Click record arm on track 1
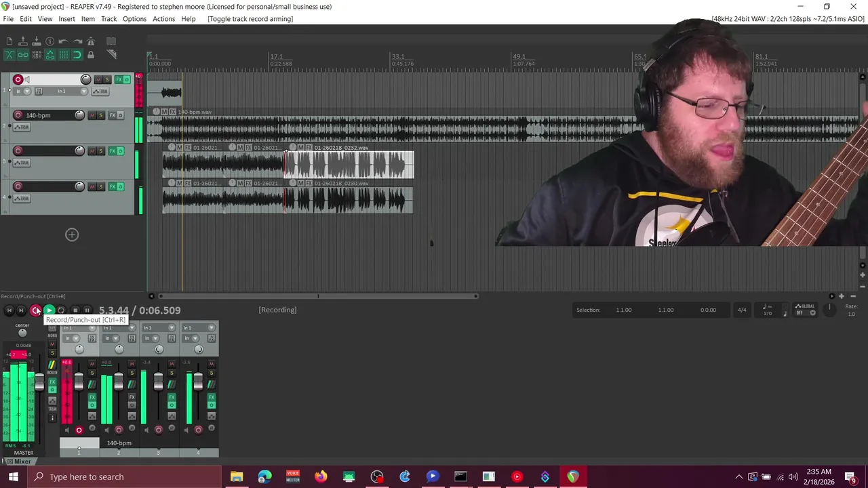868x488 pixels. point(18,79)
